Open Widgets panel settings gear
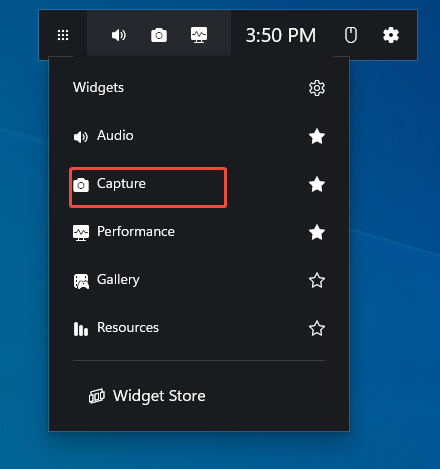440x469 pixels. pos(317,88)
